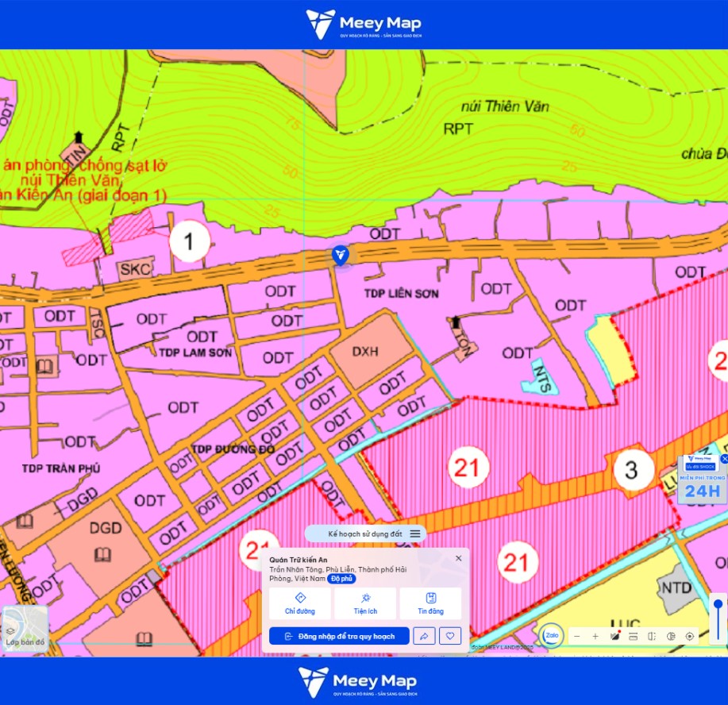Adjust the vertical opacity slider handle
Screen dimensions: 728x705
click(x=718, y=604)
